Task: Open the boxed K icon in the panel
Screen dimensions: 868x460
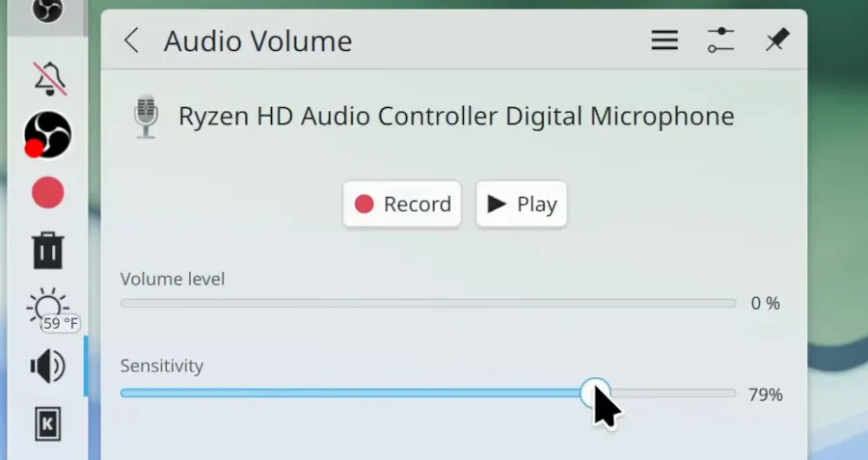Action: (x=48, y=424)
